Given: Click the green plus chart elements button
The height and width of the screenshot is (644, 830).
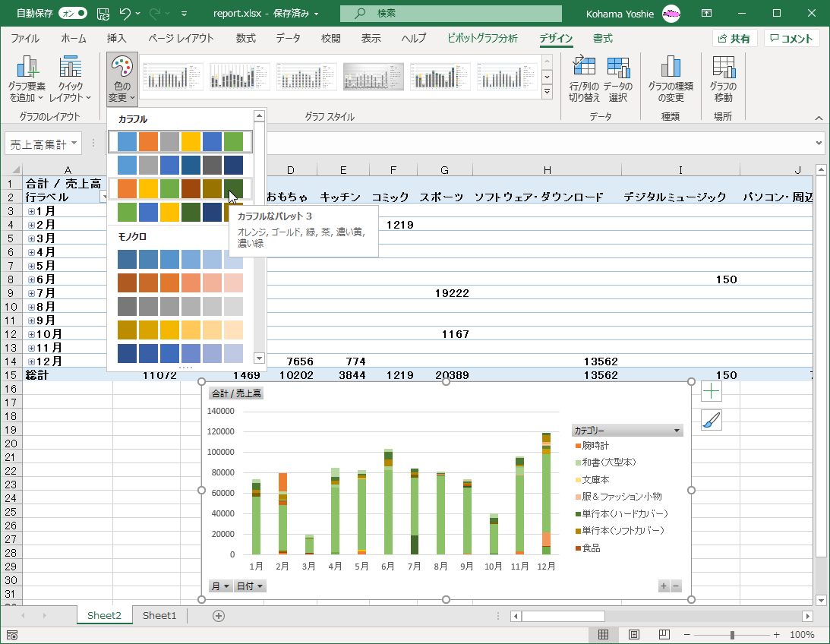Looking at the screenshot, I should coord(711,392).
